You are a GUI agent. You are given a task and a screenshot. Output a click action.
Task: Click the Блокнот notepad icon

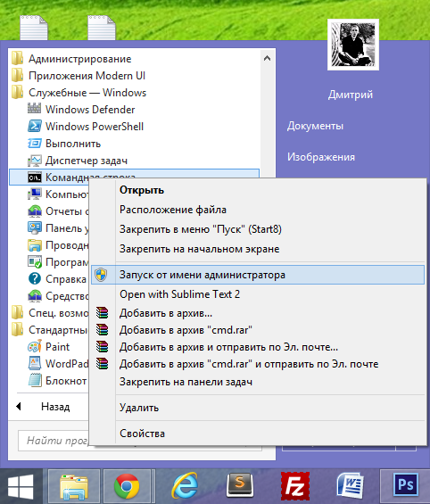(x=35, y=380)
